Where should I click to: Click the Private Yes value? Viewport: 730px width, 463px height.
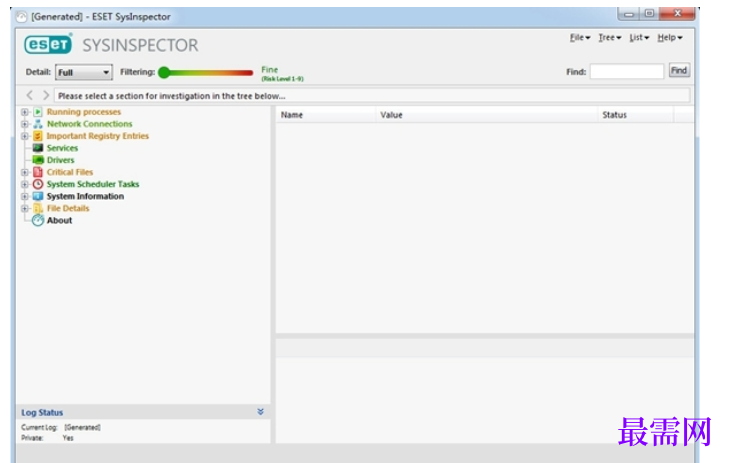pos(68,438)
